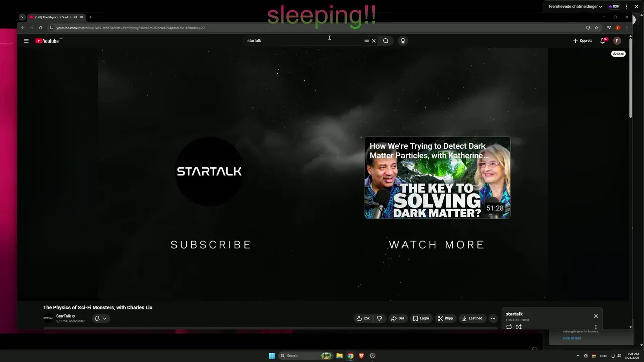644x362 pixels.
Task: Open the Chrome profile avatar
Action: coord(618,28)
